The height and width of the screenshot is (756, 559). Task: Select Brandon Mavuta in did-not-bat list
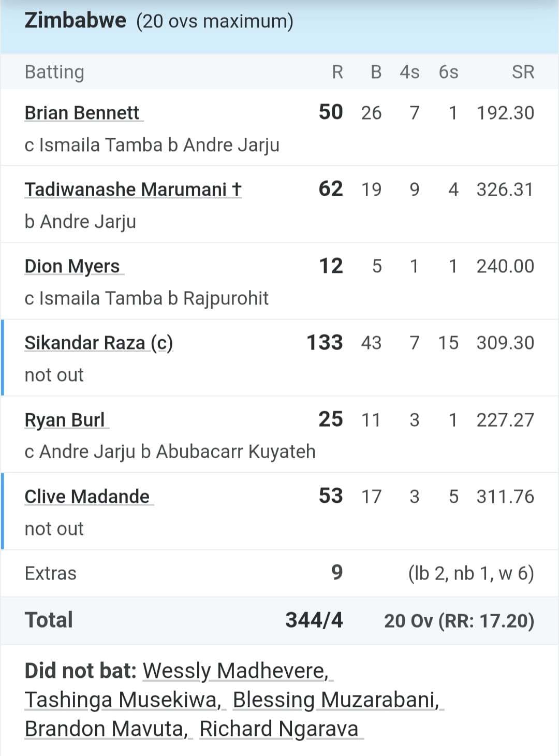(106, 729)
